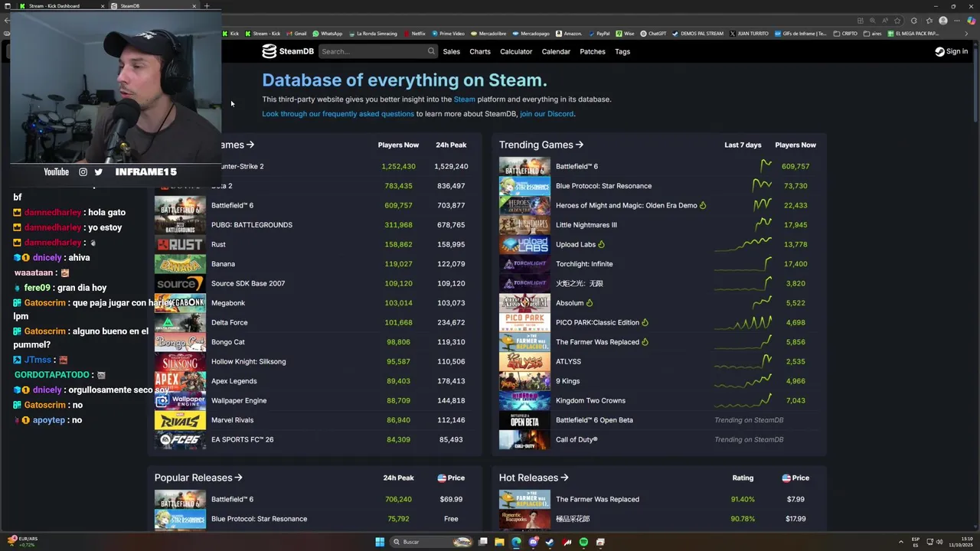Open the Kingdom Two Crowns thumbnail
This screenshot has height=551, width=980.
pyautogui.click(x=524, y=400)
